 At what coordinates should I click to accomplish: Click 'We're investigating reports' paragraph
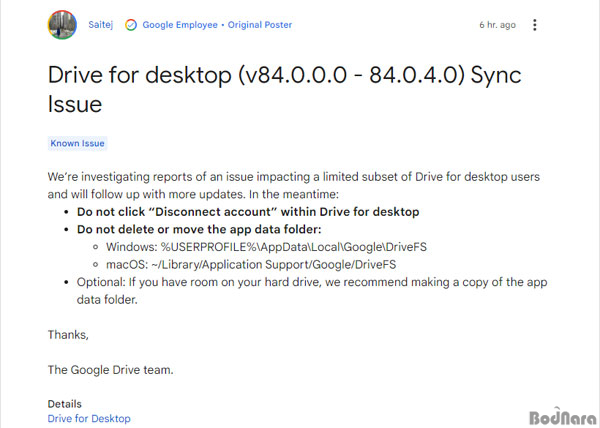[x=293, y=186]
